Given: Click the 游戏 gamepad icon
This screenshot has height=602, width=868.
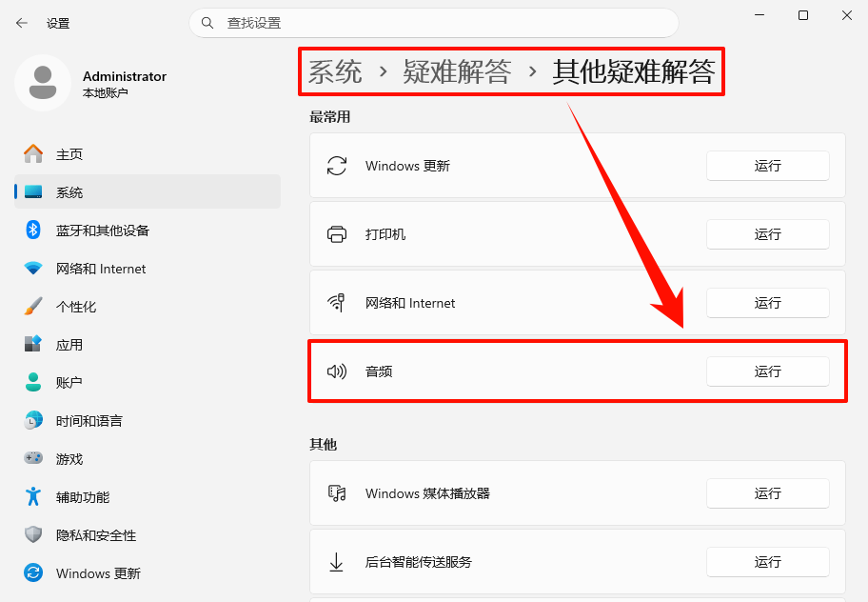Looking at the screenshot, I should click(x=33, y=458).
